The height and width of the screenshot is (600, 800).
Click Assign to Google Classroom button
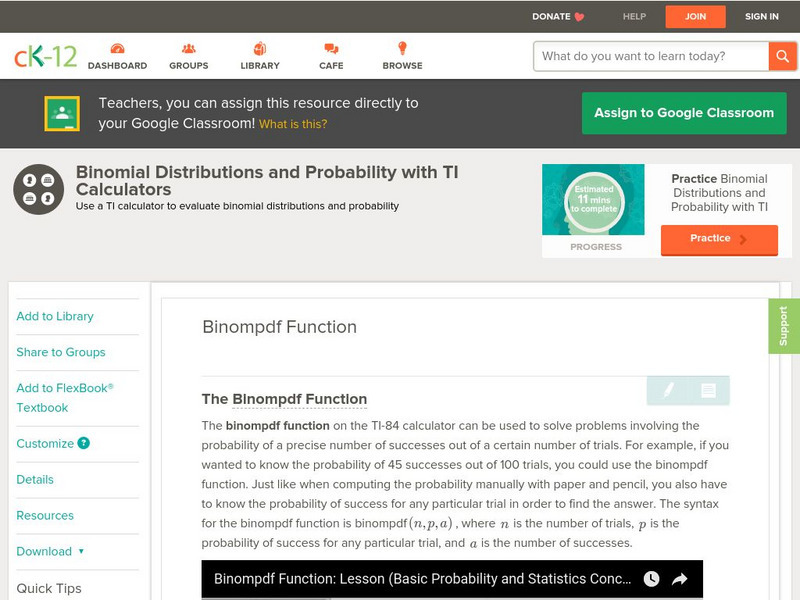pos(684,113)
